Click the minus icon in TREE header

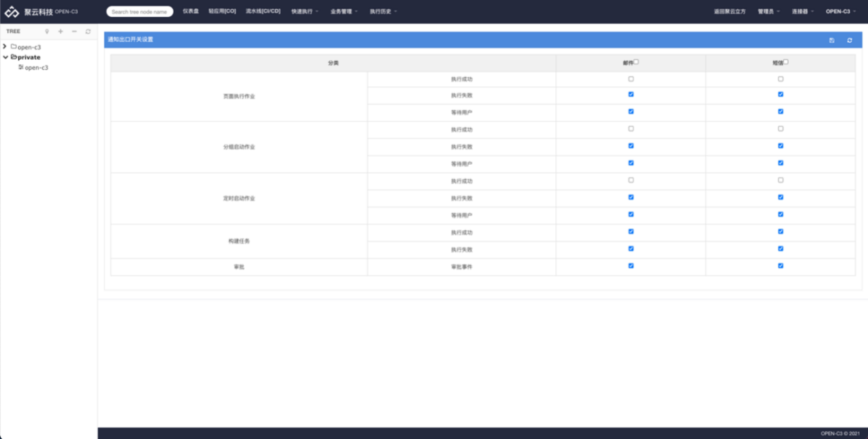(74, 32)
